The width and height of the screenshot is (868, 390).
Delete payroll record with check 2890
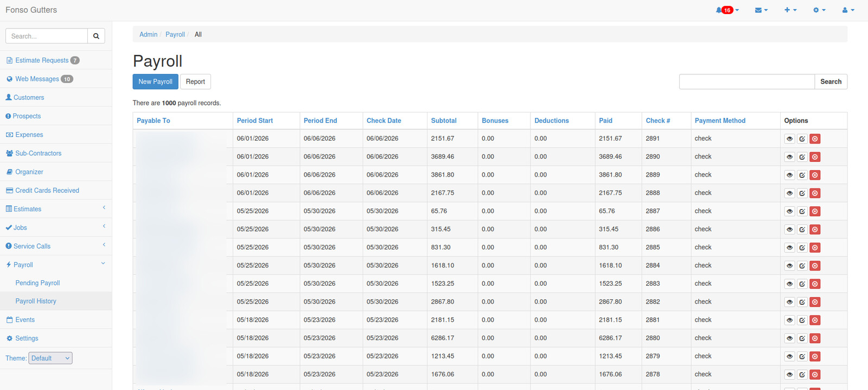coord(815,157)
